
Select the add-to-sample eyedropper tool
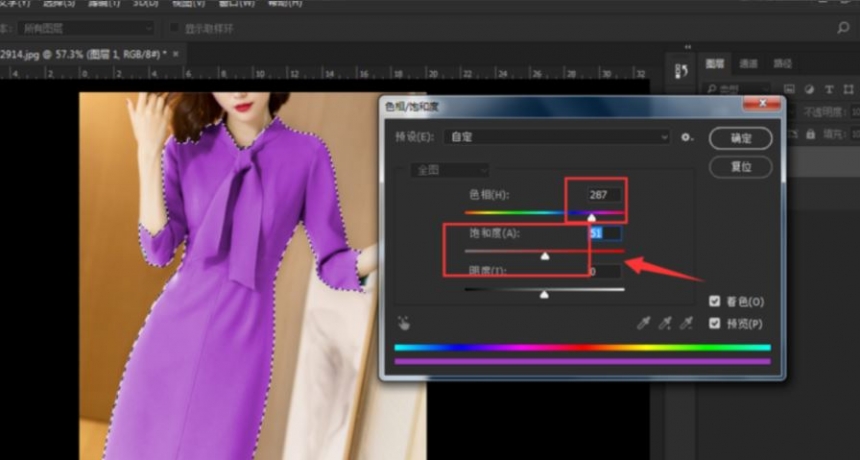(x=665, y=323)
